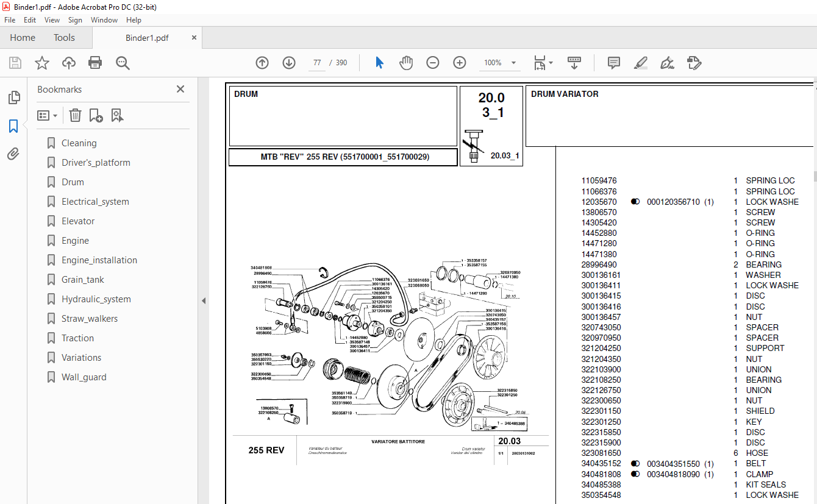The height and width of the screenshot is (504, 817).
Task: Open the Electrical_system bookmark
Action: point(95,202)
